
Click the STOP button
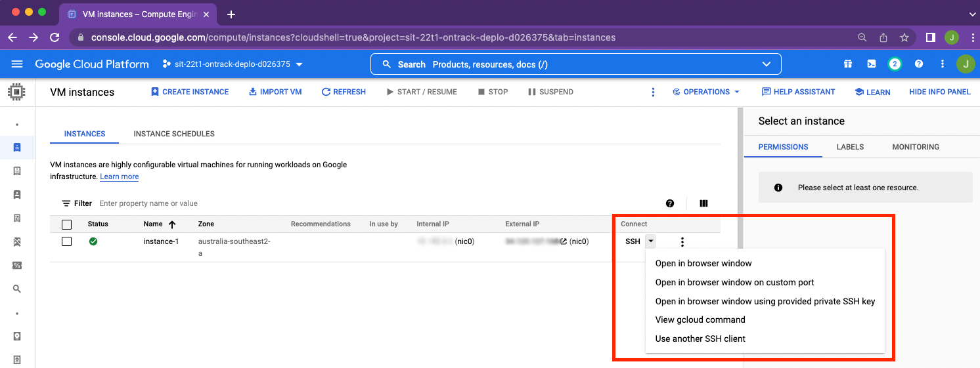pyautogui.click(x=493, y=92)
